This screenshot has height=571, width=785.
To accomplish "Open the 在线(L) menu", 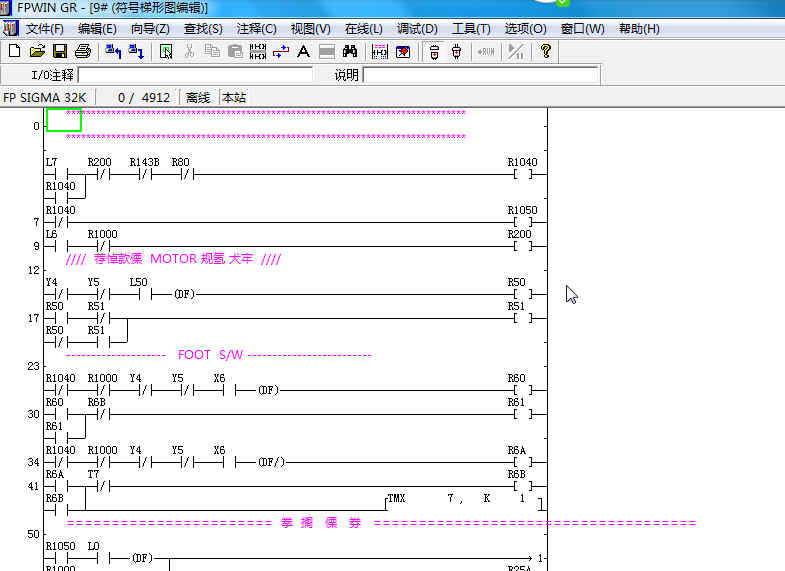I will click(363, 29).
